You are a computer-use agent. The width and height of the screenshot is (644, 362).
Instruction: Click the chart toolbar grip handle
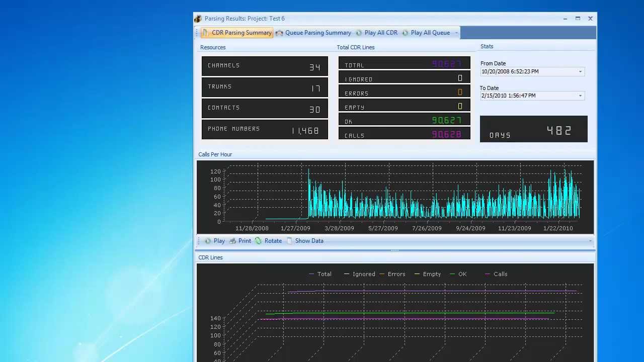pos(199,241)
